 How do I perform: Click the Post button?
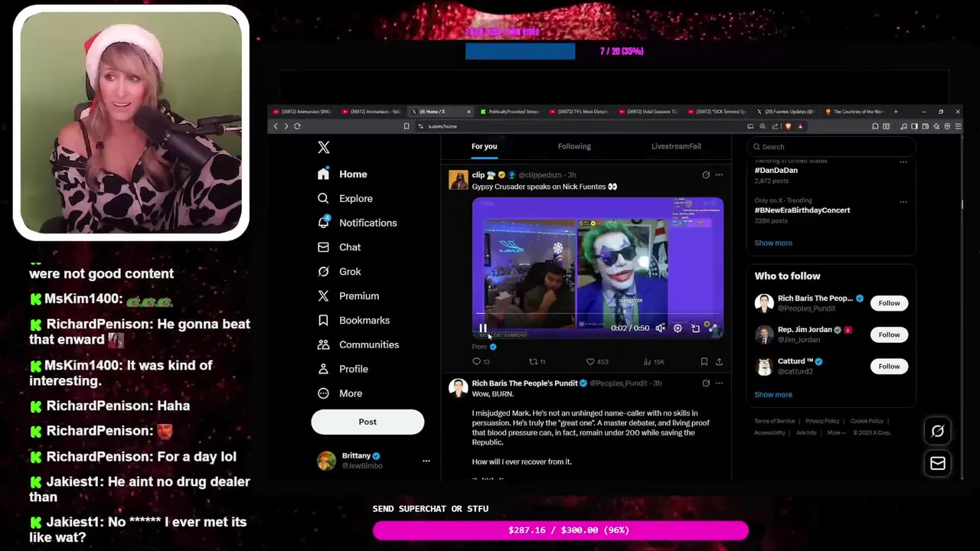pyautogui.click(x=367, y=422)
